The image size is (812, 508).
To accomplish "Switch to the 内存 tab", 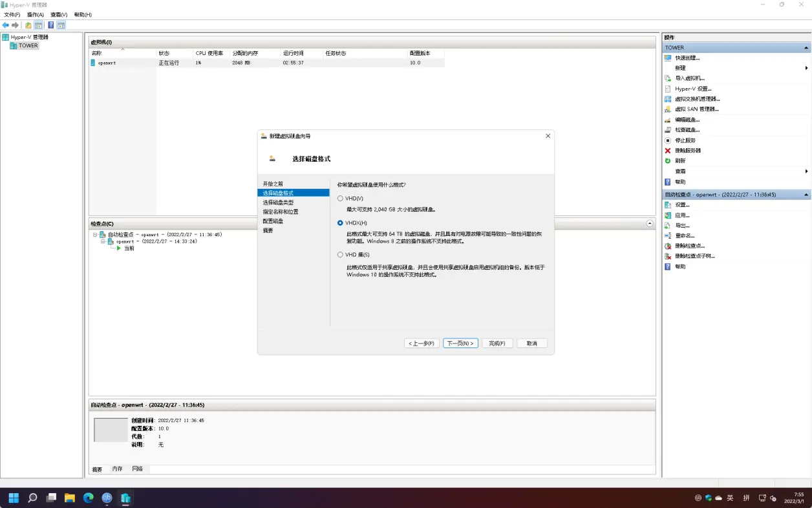I will [117, 469].
